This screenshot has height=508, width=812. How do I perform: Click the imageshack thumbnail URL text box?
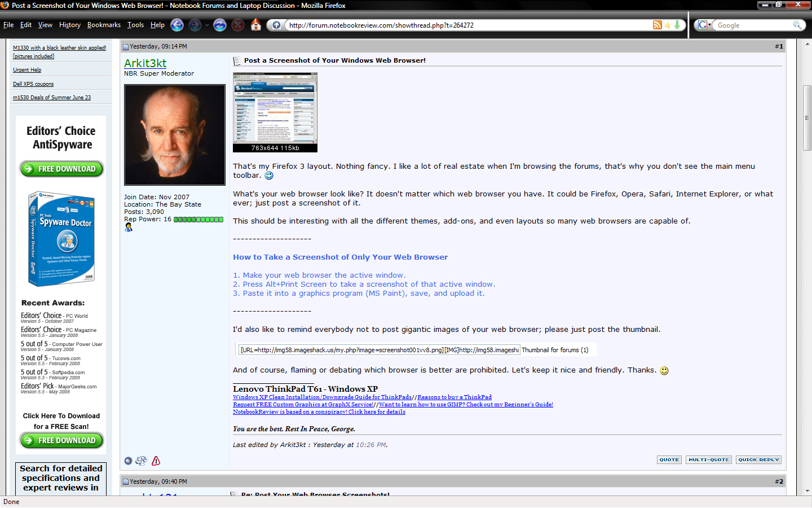(379, 350)
